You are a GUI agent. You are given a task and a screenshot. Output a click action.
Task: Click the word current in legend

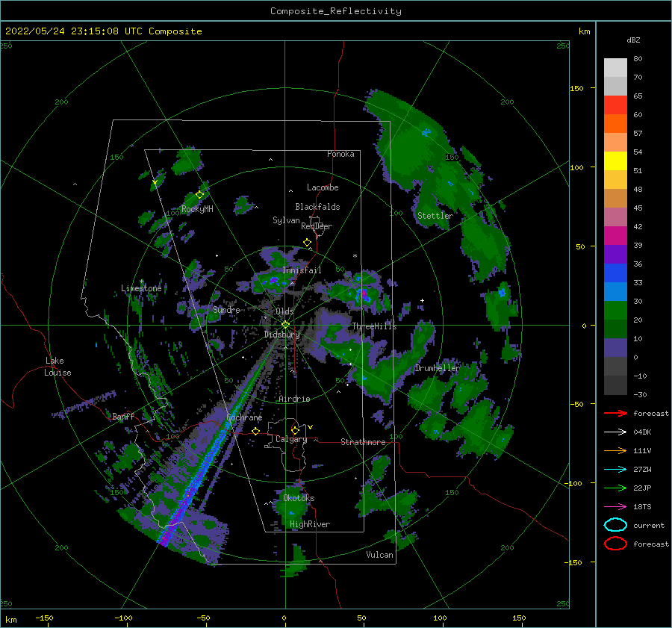click(x=649, y=526)
